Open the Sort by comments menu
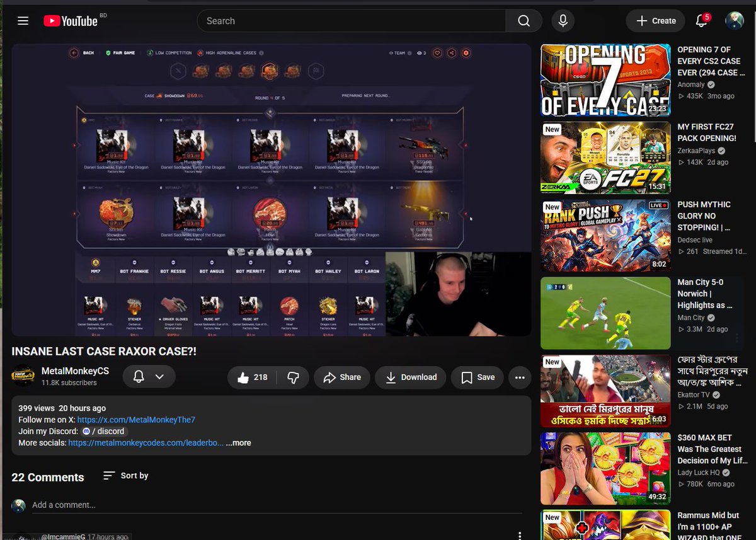Screen dimensions: 756x540 click(126, 476)
